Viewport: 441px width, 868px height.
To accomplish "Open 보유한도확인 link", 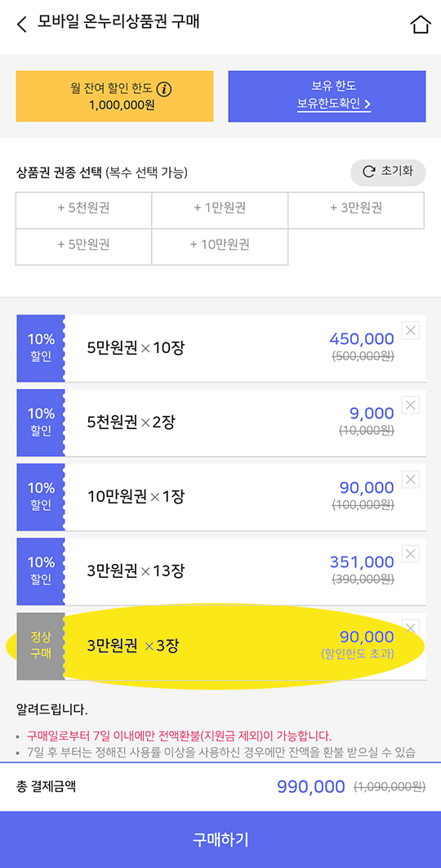I will 334,104.
